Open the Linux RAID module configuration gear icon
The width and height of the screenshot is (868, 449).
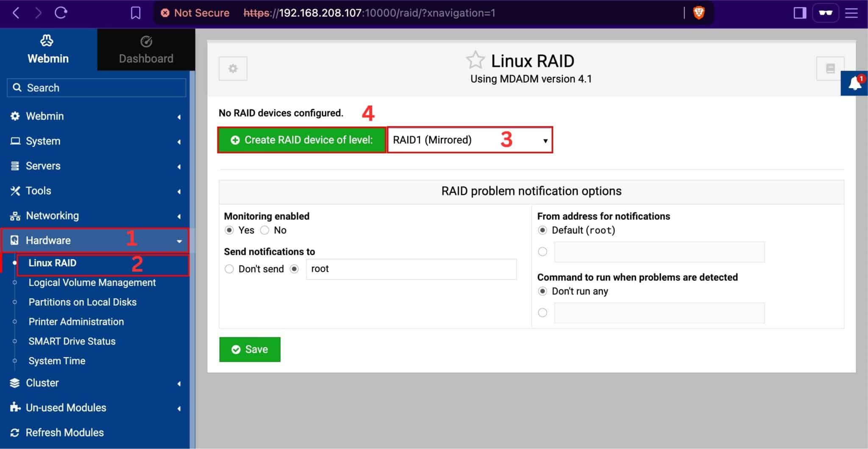click(x=233, y=68)
